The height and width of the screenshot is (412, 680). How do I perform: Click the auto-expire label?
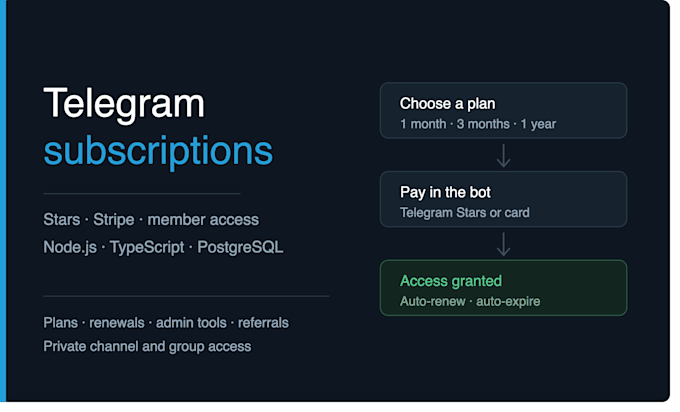coord(508,301)
